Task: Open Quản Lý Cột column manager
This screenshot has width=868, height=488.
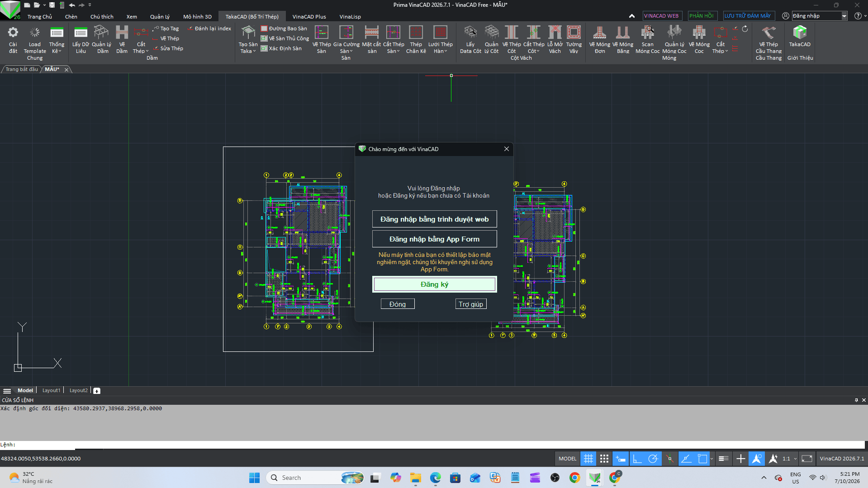Action: point(491,39)
